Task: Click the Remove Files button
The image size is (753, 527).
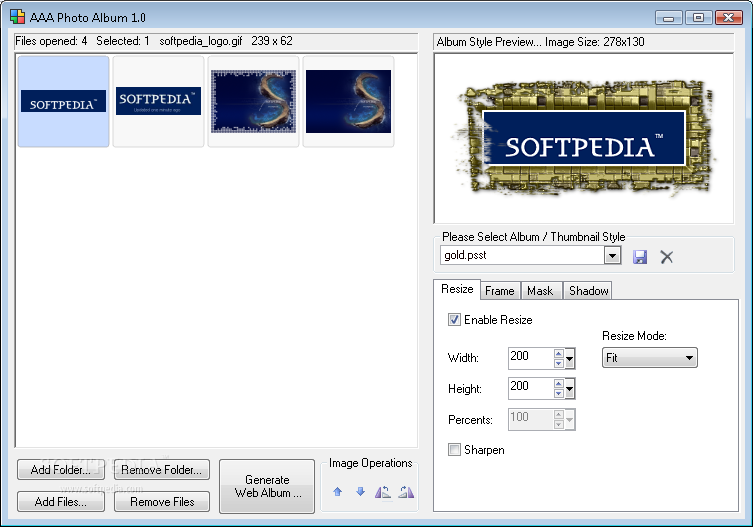Action: coord(161,501)
